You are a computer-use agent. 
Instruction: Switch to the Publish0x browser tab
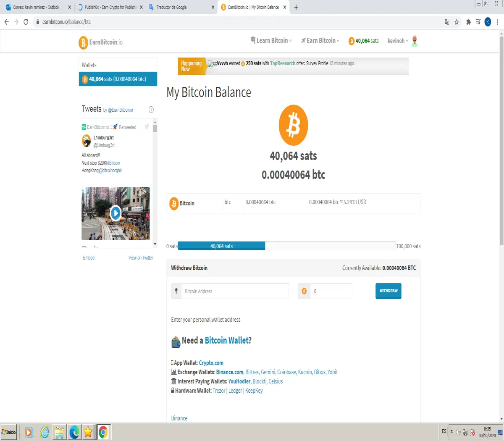coord(110,7)
